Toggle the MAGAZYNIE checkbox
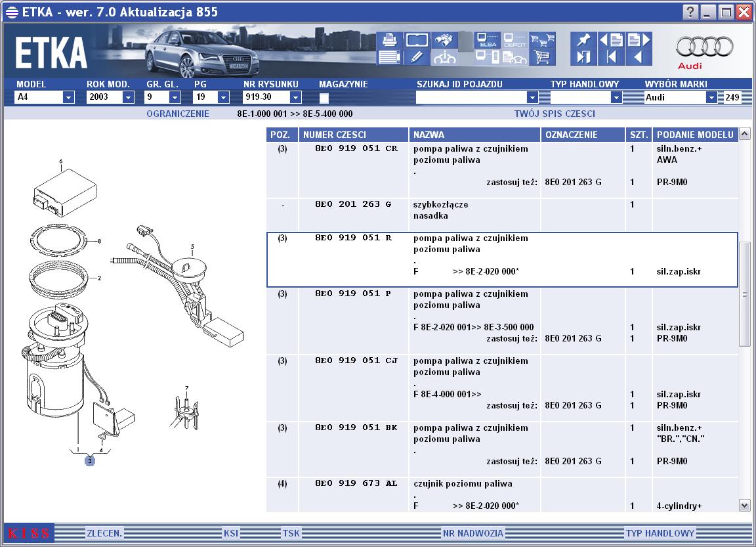This screenshot has height=547, width=756. [x=324, y=98]
